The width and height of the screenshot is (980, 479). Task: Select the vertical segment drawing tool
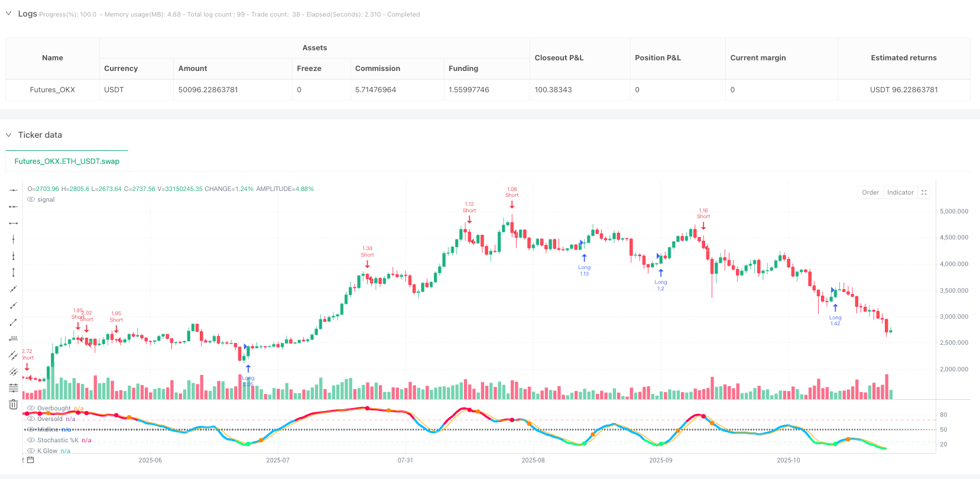(x=13, y=272)
